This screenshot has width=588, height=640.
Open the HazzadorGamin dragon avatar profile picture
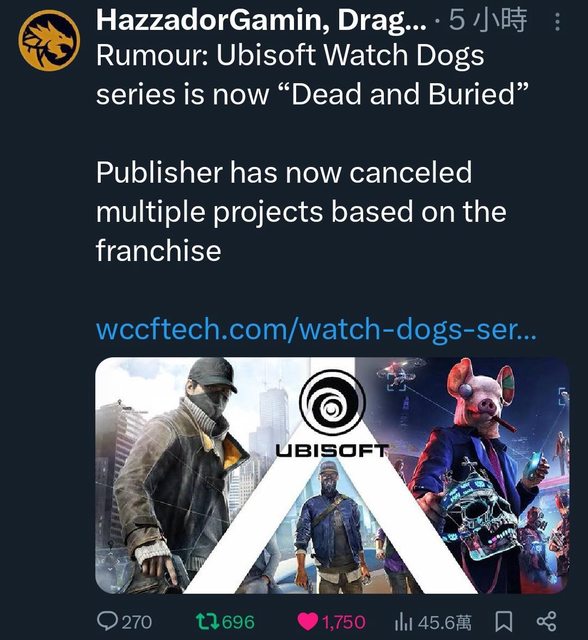[x=49, y=41]
